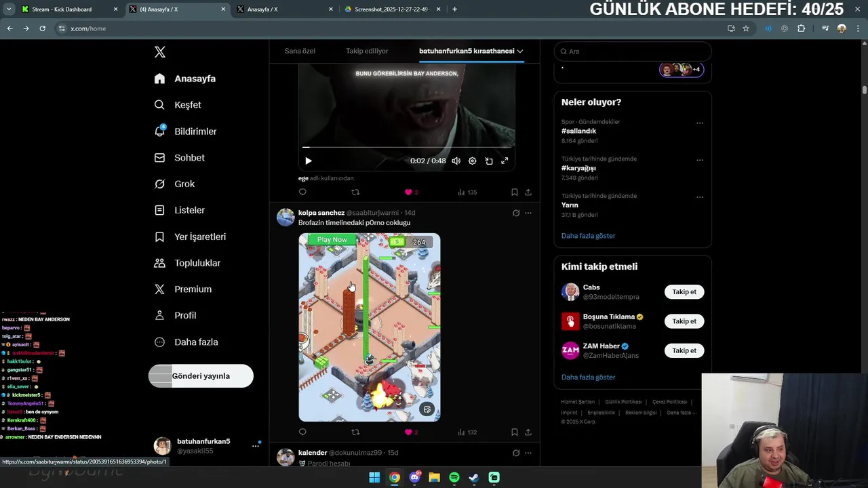Viewport: 868px width, 488px height.
Task: Open more options on kolpa sanchez post
Action: click(x=528, y=213)
